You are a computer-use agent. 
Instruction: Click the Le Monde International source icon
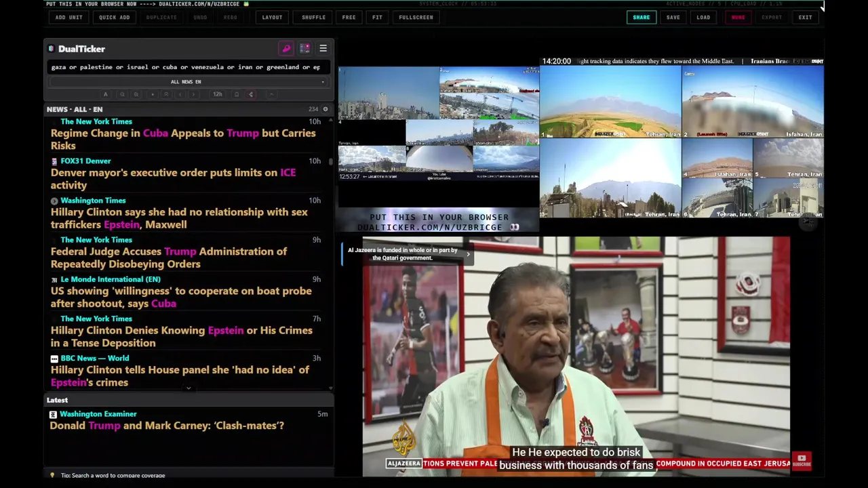54,279
